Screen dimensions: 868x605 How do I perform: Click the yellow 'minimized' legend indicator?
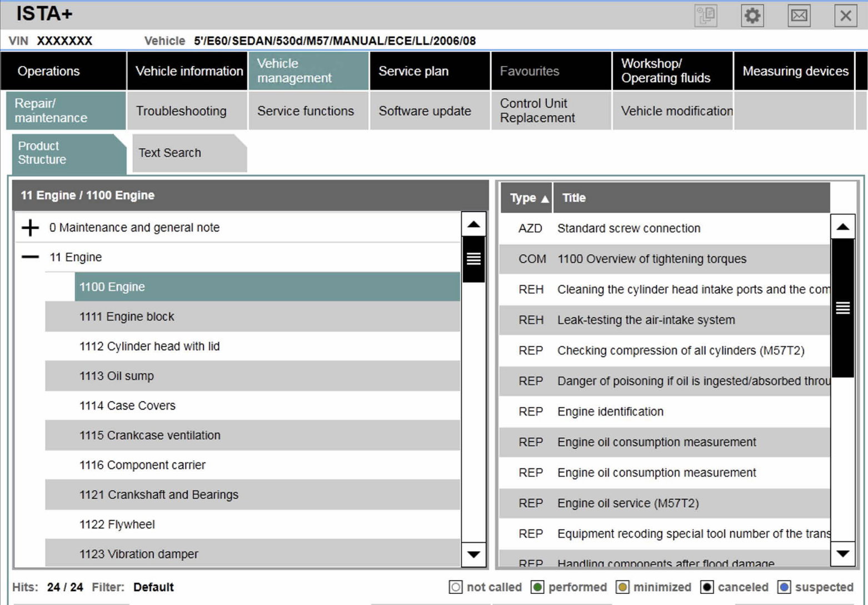coord(622,587)
